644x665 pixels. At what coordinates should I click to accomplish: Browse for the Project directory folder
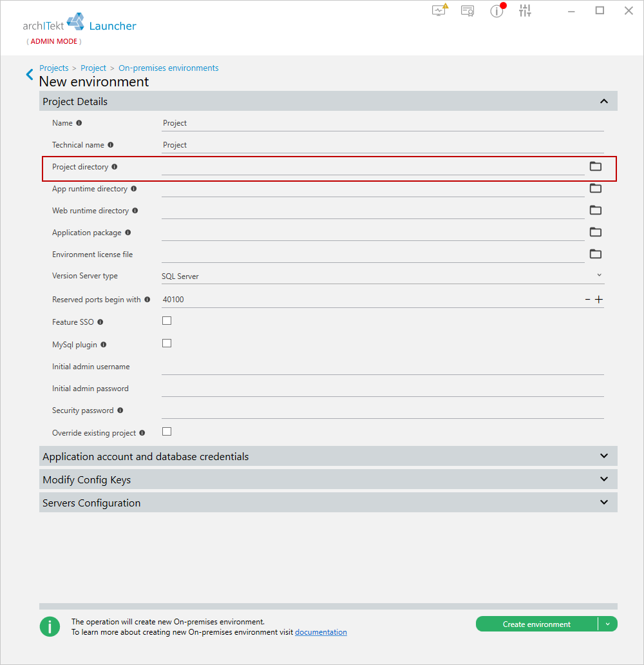coord(596,166)
